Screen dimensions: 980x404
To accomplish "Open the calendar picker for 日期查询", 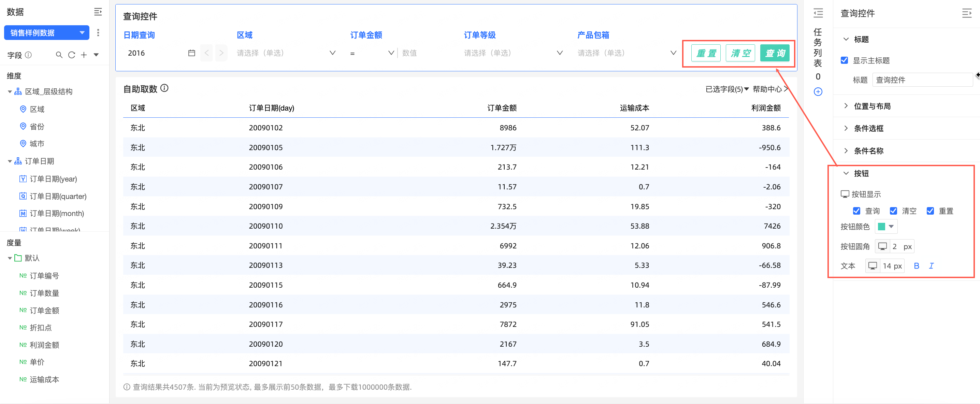I will (x=191, y=53).
